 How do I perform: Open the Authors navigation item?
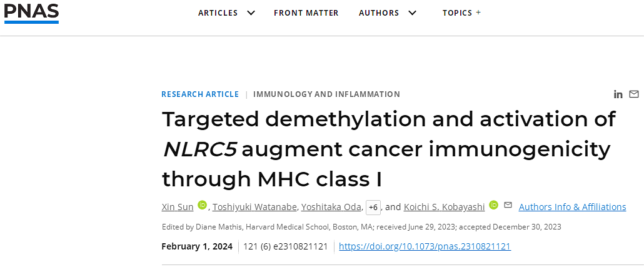click(x=379, y=13)
